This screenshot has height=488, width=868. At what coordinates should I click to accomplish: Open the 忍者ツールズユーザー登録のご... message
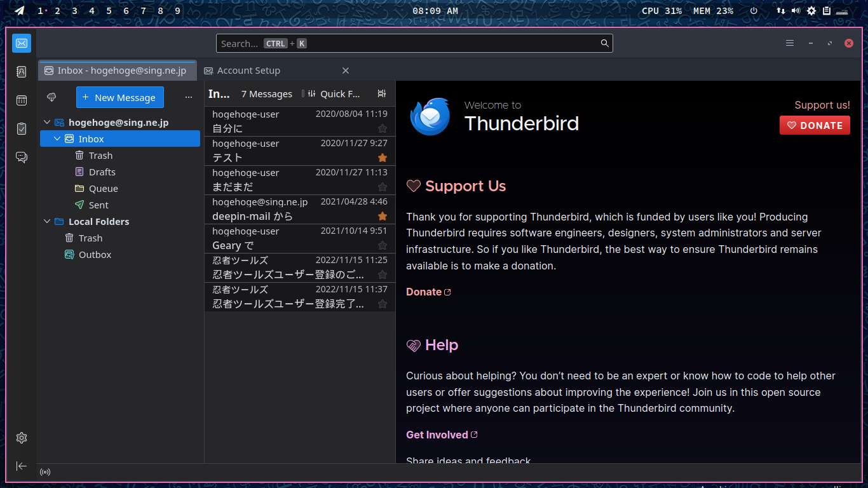point(300,268)
